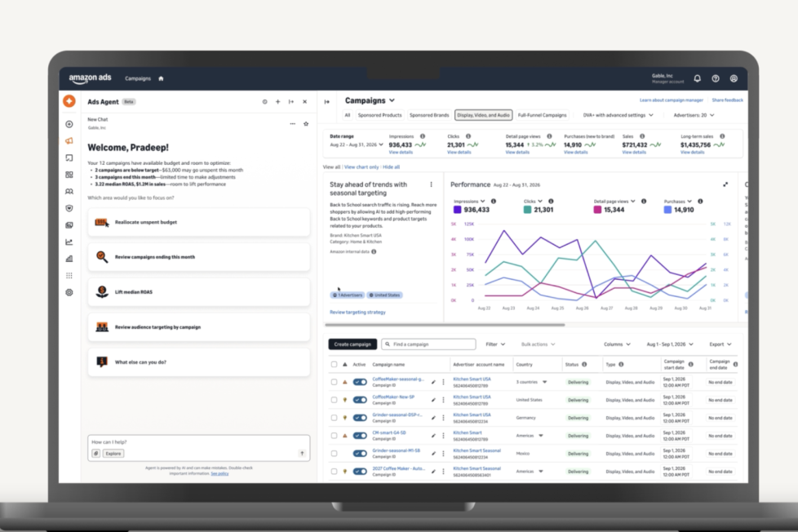Click the teal Clicks legend swatch

click(527, 210)
